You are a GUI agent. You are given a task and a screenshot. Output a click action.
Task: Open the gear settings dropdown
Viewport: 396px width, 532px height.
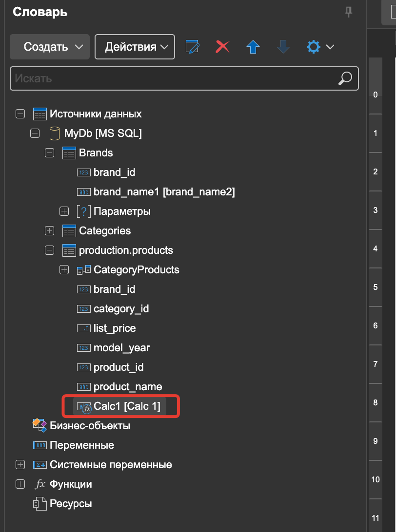tap(320, 46)
